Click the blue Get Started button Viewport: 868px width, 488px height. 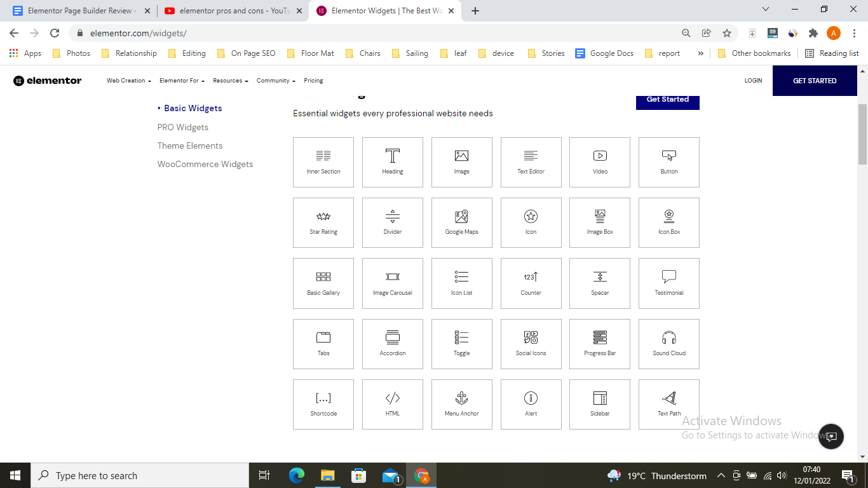coord(668,102)
